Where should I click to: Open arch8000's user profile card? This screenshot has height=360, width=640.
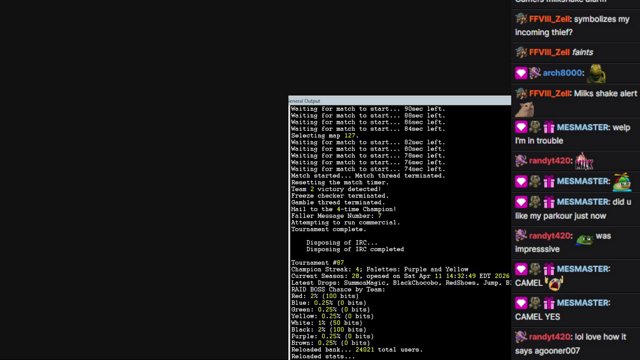coord(562,73)
